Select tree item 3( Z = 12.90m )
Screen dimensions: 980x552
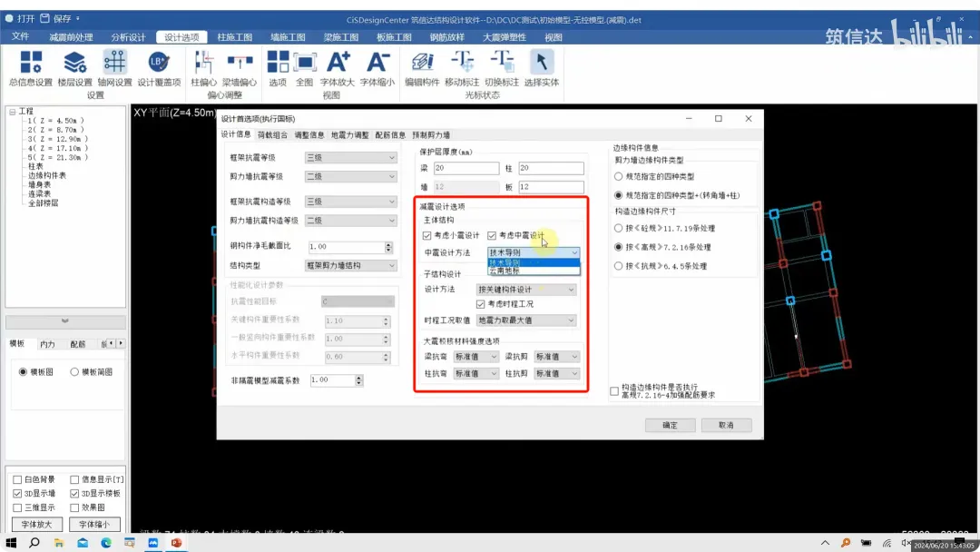(57, 139)
